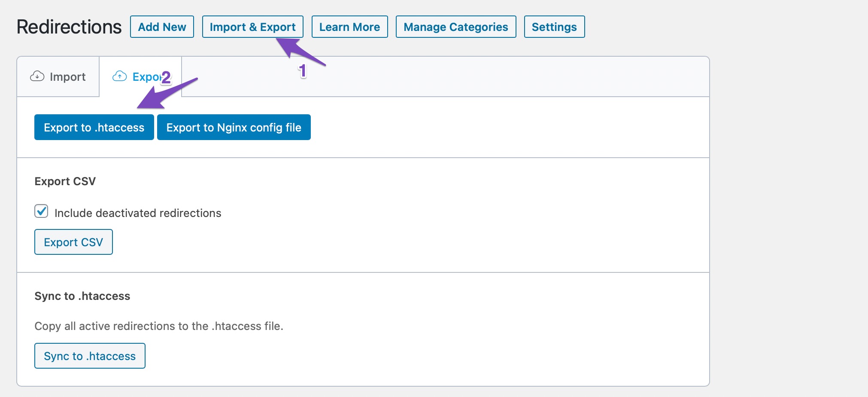This screenshot has width=868, height=397.
Task: Click 'Copy all active redirections' description text
Action: (x=159, y=326)
